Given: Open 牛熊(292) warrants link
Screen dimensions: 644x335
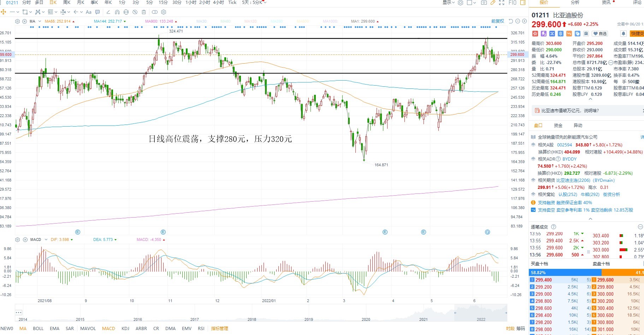Looking at the screenshot, I should click(x=590, y=194).
